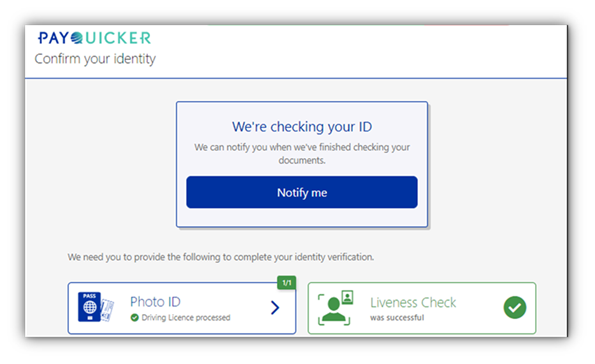
Task: Open the PayQuicker logo
Action: tap(94, 38)
